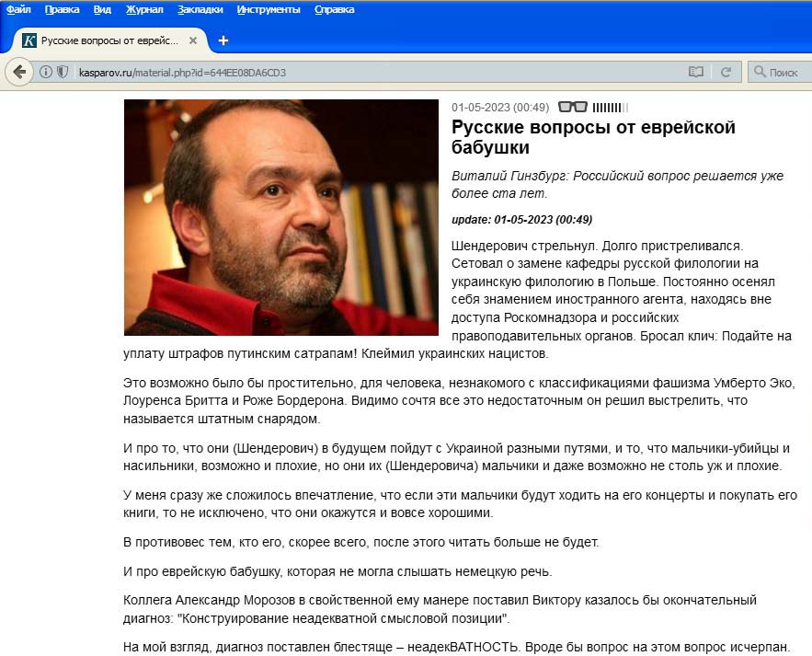812x656 pixels.
Task: Click the browser back arrow button
Action: [19, 72]
